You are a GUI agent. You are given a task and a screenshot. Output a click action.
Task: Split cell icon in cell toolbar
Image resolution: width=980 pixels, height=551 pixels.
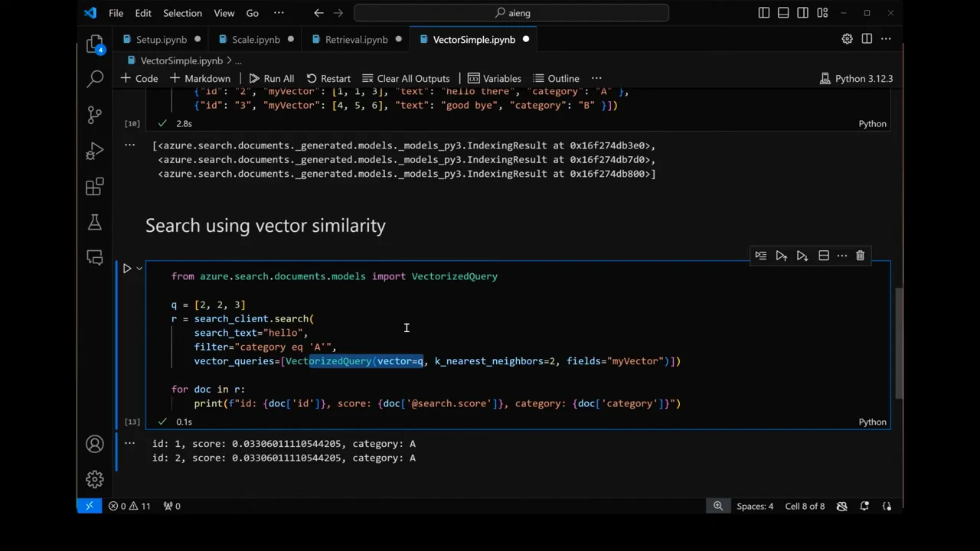(x=824, y=256)
